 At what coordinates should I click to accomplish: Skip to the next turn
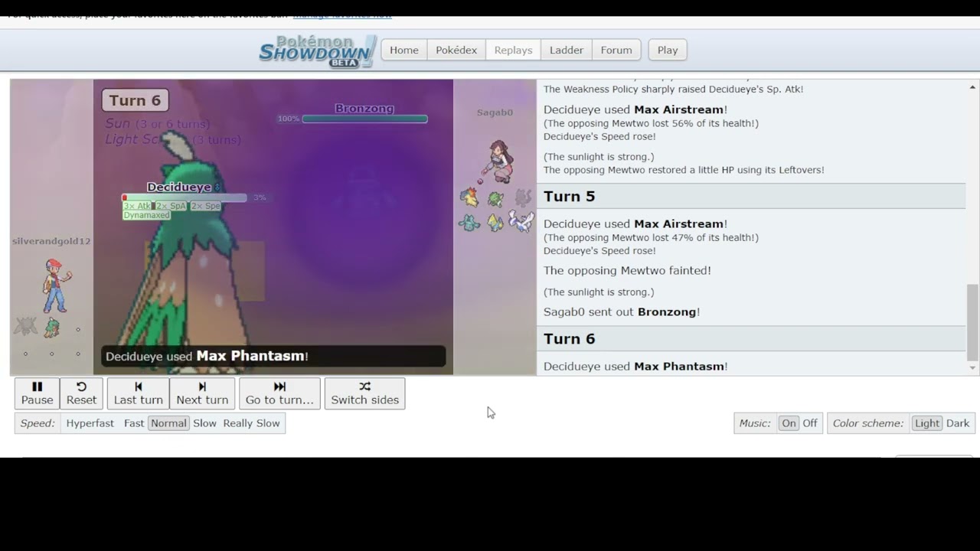(x=202, y=393)
